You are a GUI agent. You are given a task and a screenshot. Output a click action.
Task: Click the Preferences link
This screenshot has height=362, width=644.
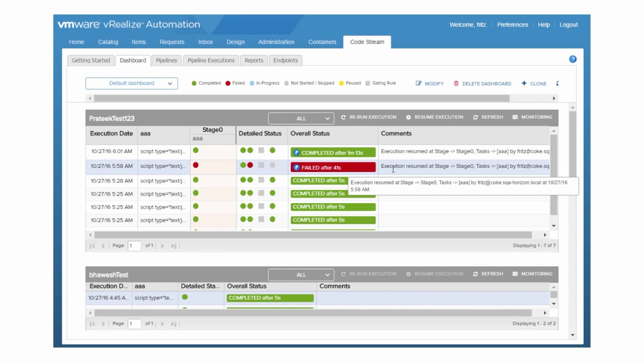pyautogui.click(x=512, y=24)
